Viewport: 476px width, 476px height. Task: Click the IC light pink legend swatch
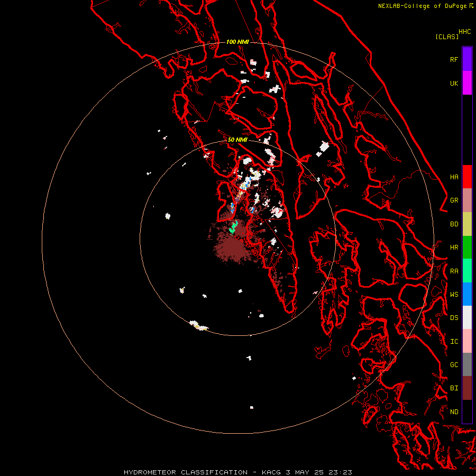click(467, 341)
